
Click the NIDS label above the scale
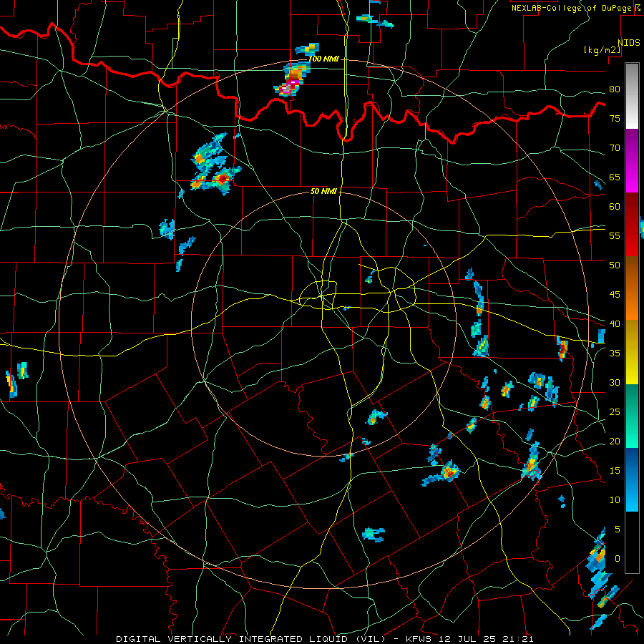coord(628,43)
